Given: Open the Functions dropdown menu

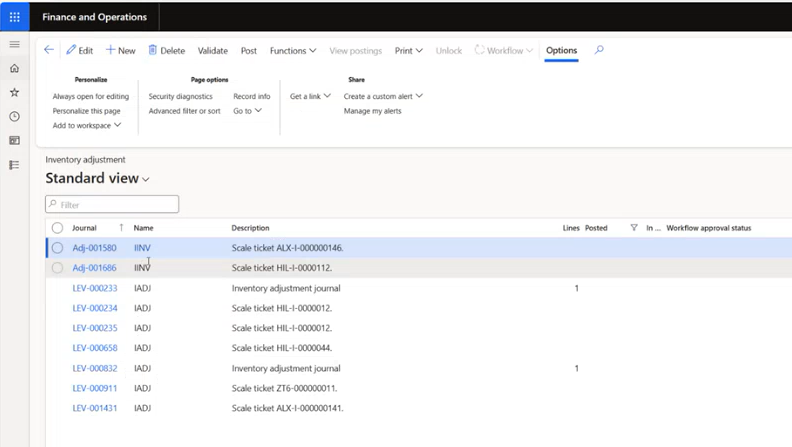Looking at the screenshot, I should point(293,51).
